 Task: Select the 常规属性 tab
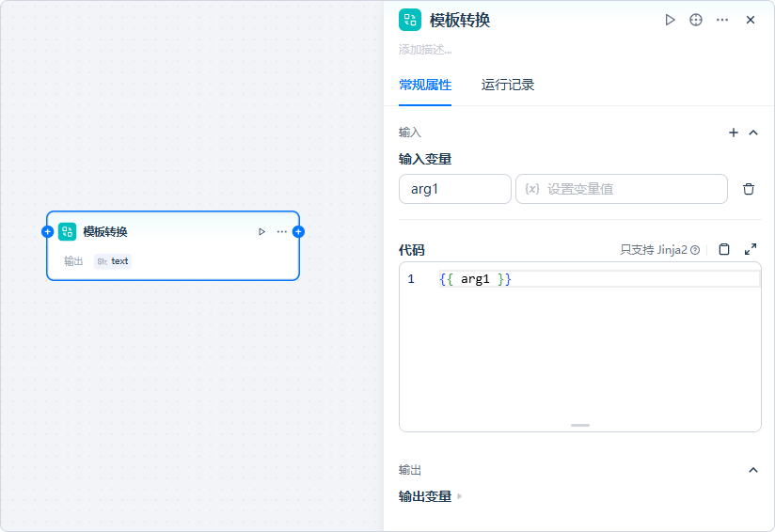click(425, 85)
